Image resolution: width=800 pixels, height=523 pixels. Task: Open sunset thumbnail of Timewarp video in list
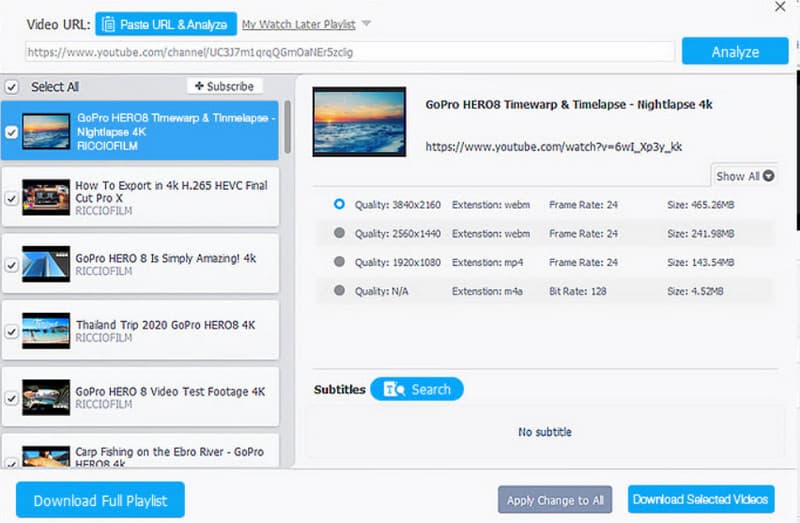pyautogui.click(x=46, y=132)
